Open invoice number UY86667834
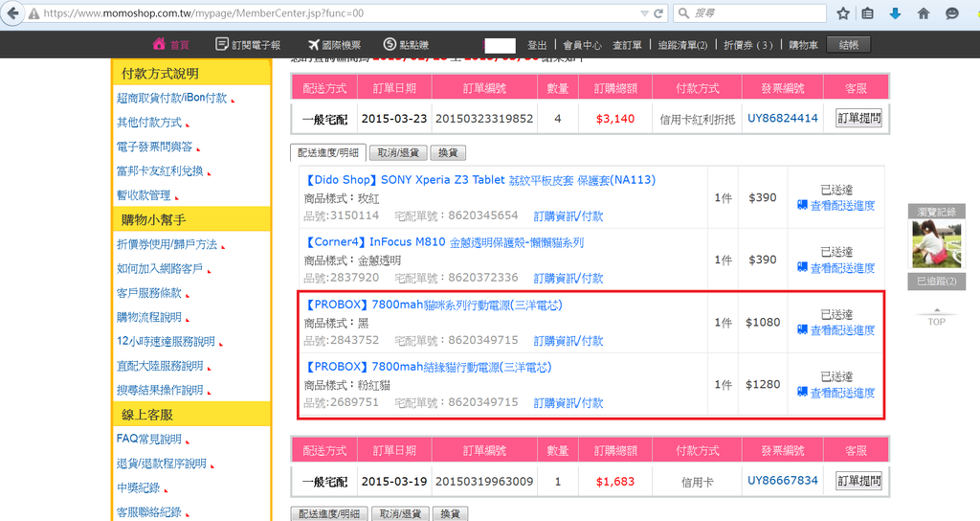The image size is (980, 521). pyautogui.click(x=783, y=481)
